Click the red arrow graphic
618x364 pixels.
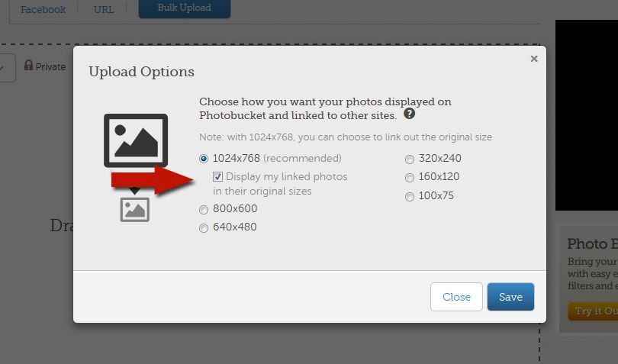click(152, 180)
